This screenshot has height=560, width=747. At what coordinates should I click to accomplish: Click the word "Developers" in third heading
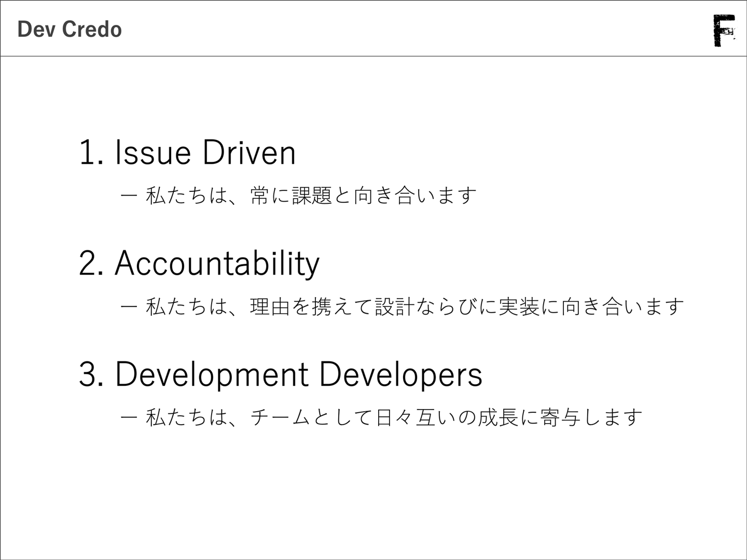400,374
